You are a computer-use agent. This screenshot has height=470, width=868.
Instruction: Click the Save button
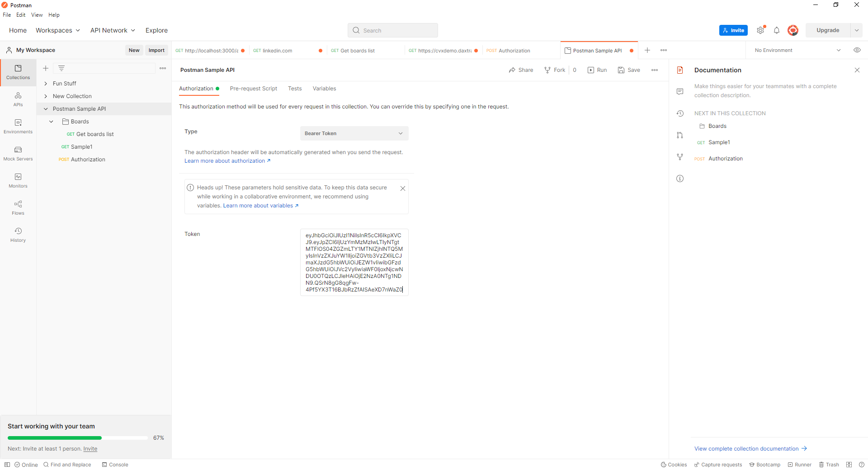pos(629,70)
